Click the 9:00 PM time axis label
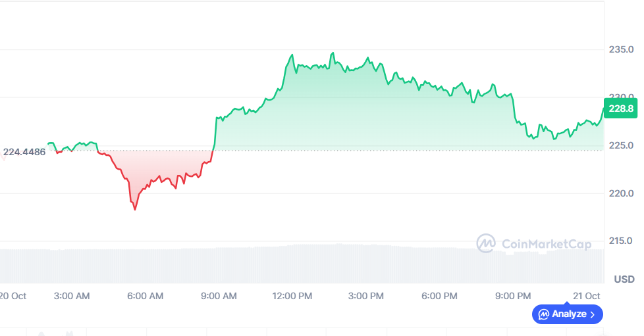Viewport: 644px width, 336px height. click(514, 296)
